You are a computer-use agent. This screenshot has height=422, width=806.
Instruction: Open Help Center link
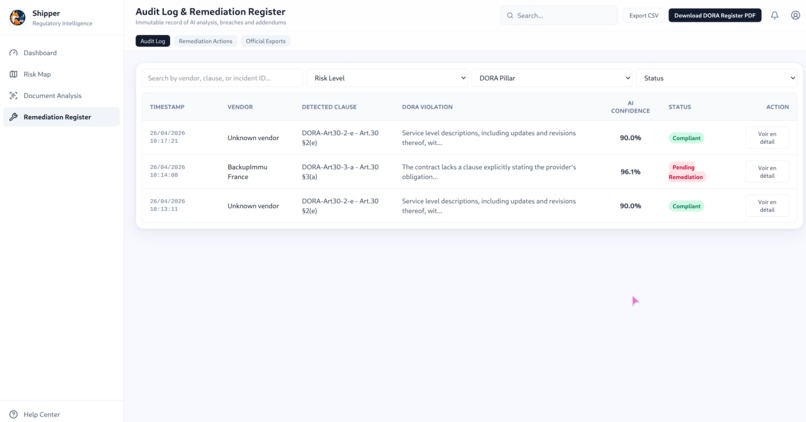pyautogui.click(x=41, y=414)
